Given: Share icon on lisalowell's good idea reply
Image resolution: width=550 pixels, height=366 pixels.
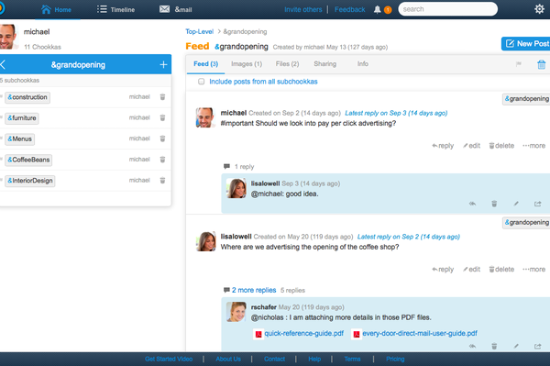Looking at the screenshot, I should (537, 204).
